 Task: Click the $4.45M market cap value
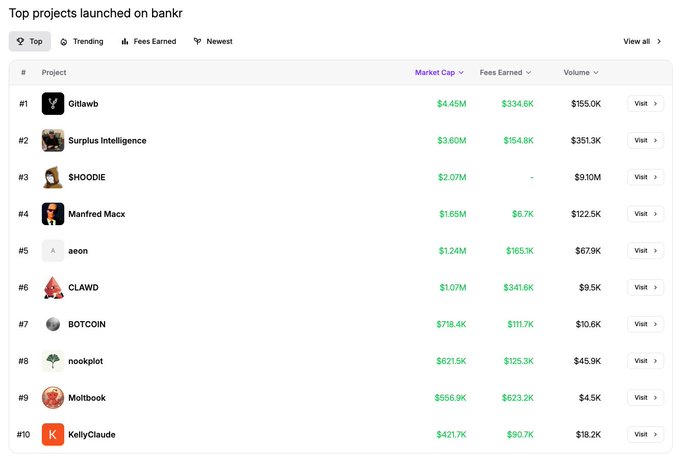(451, 104)
